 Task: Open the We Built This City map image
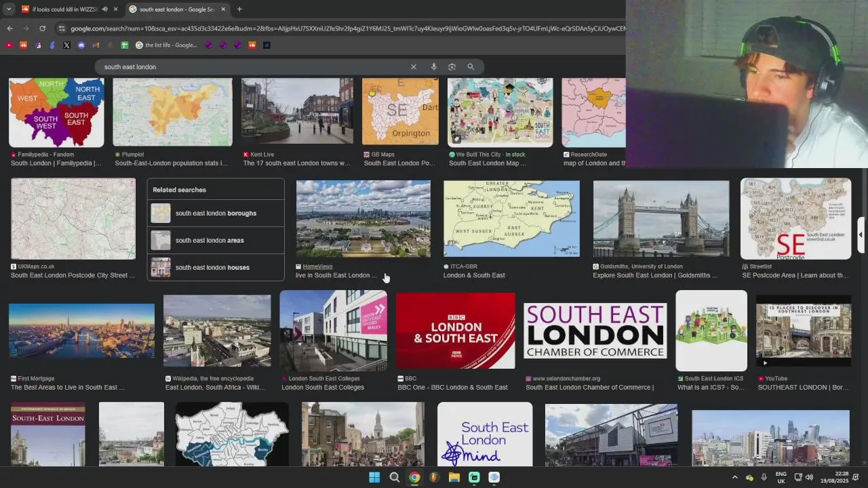coord(500,112)
